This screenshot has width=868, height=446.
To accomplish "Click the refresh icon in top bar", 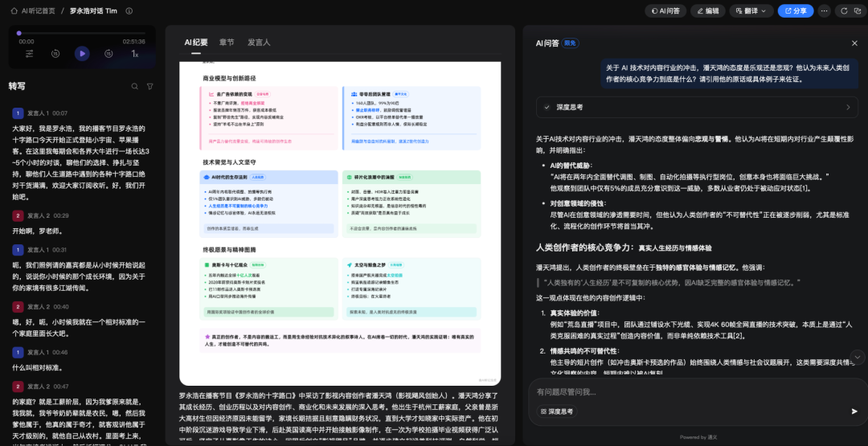I will (844, 11).
